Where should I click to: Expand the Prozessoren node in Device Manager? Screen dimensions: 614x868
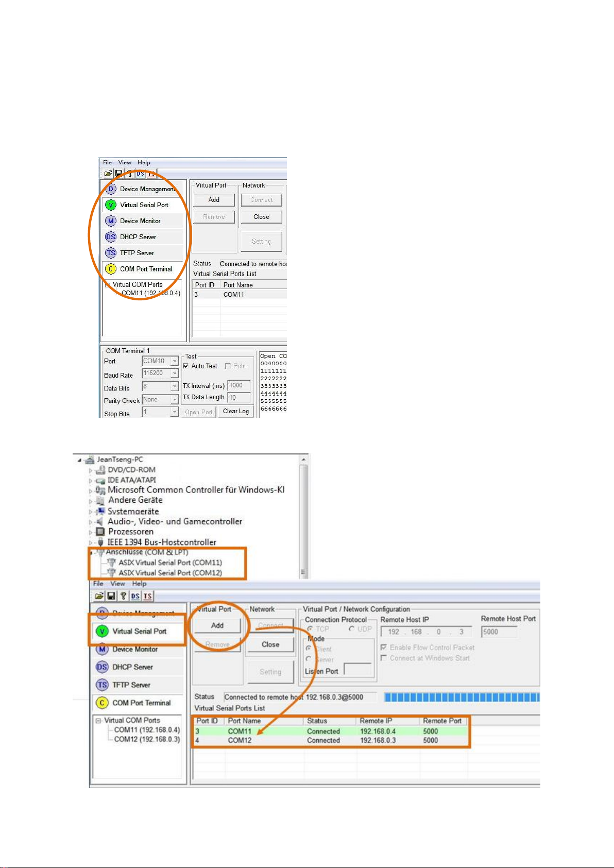coord(90,532)
